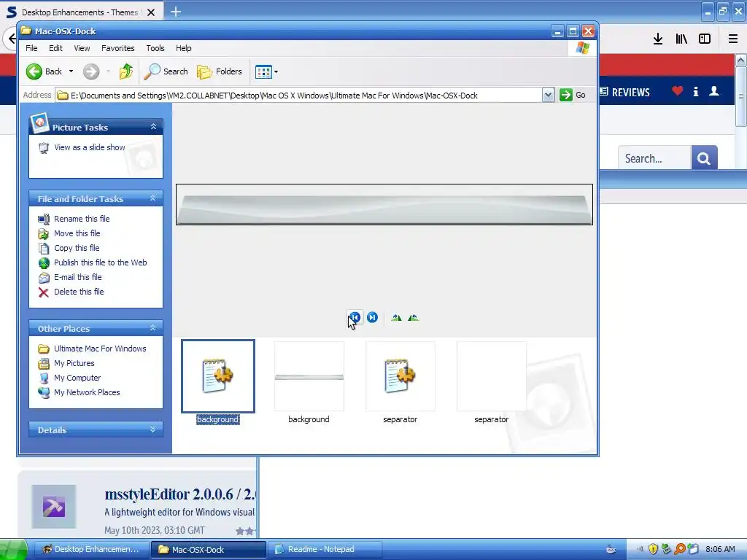Switch to Desktop Enhancements taskbar button

coord(90,549)
